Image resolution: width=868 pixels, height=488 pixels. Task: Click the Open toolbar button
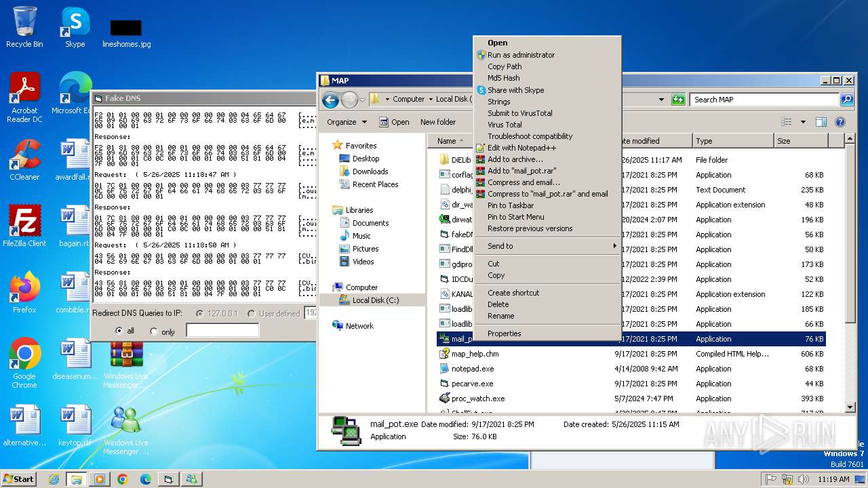[x=394, y=122]
